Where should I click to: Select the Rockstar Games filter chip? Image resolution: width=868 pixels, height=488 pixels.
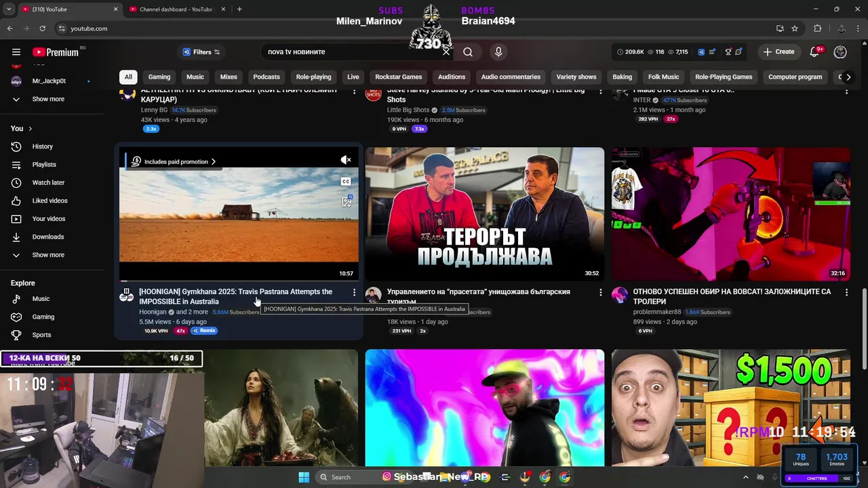tap(399, 77)
